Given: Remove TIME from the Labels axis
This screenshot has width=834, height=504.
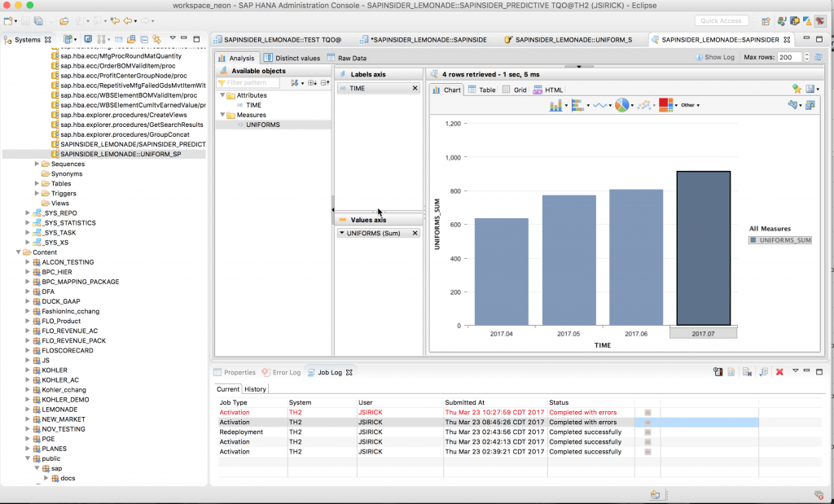Looking at the screenshot, I should [x=415, y=88].
